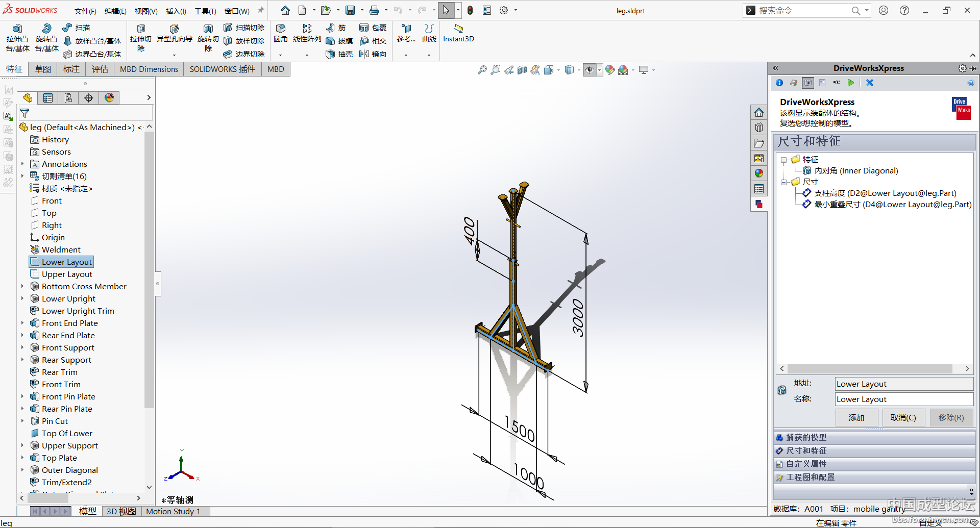Screen dimensions: 980x528
Task: Toggle the DriveWorksXpress panel pin
Action: tap(974, 68)
